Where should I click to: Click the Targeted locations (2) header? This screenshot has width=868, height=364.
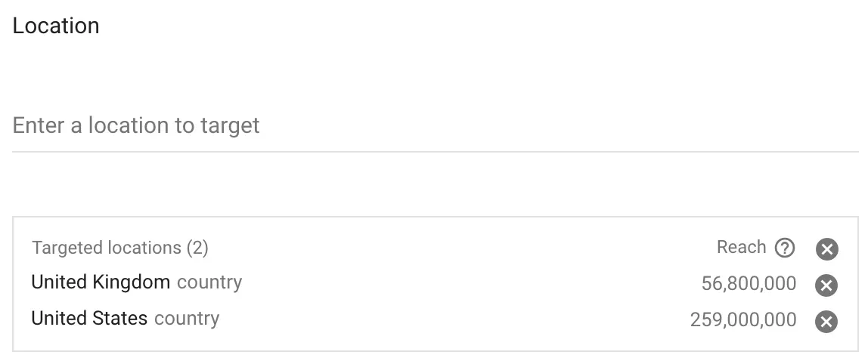[x=120, y=248]
